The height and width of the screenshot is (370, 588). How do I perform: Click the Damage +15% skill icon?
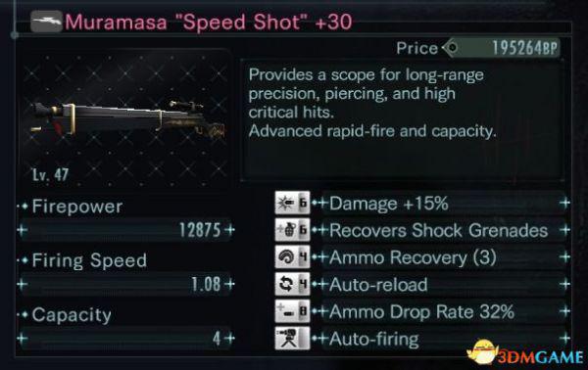pyautogui.click(x=292, y=203)
